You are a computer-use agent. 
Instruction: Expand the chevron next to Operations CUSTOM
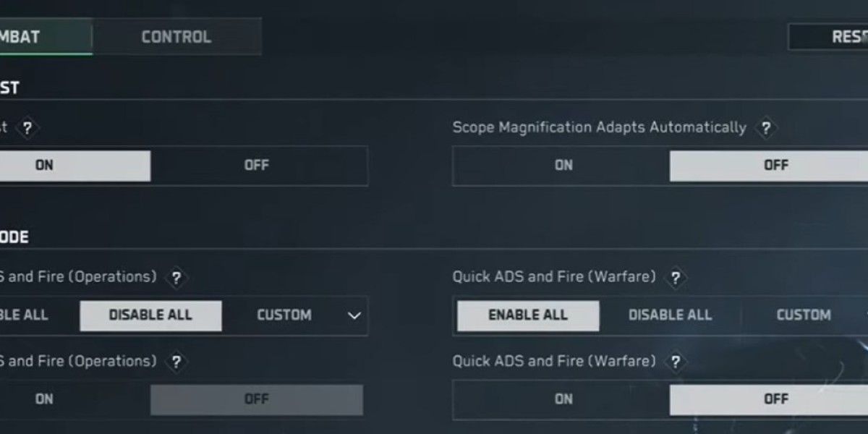(354, 316)
